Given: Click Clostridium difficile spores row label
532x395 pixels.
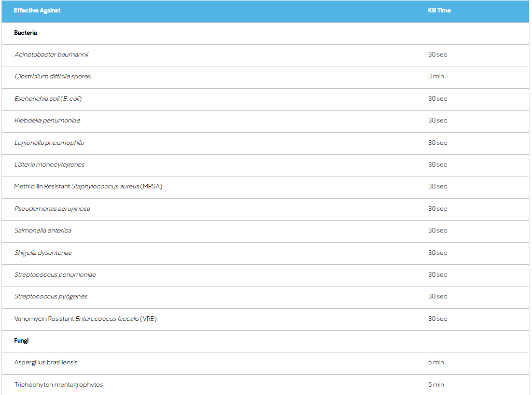Looking at the screenshot, I should [52, 76].
